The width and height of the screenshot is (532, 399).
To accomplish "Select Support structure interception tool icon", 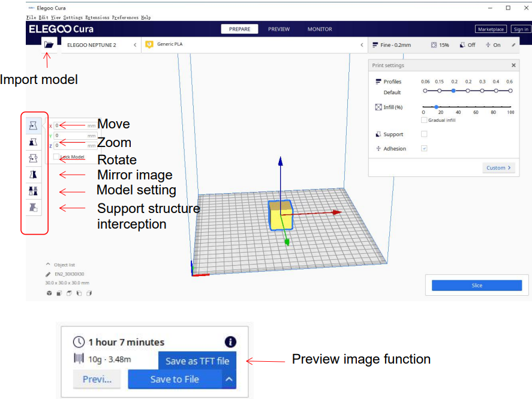I will tap(33, 207).
